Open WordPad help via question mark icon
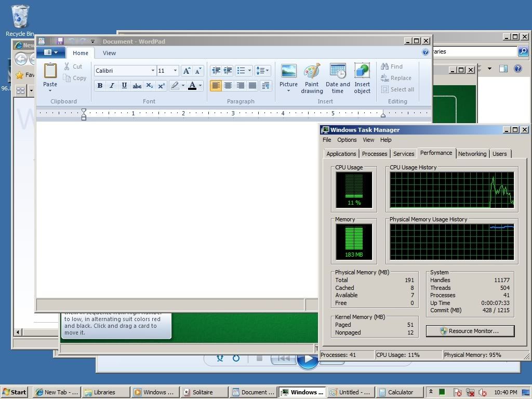 [425, 52]
